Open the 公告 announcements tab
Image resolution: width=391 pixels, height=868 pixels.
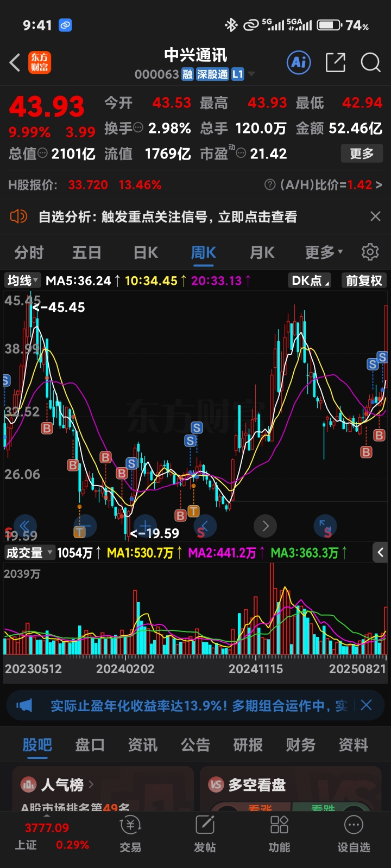tap(195, 745)
